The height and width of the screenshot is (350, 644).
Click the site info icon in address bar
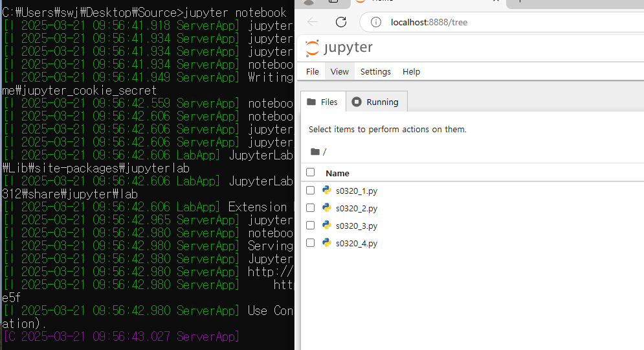(x=376, y=22)
